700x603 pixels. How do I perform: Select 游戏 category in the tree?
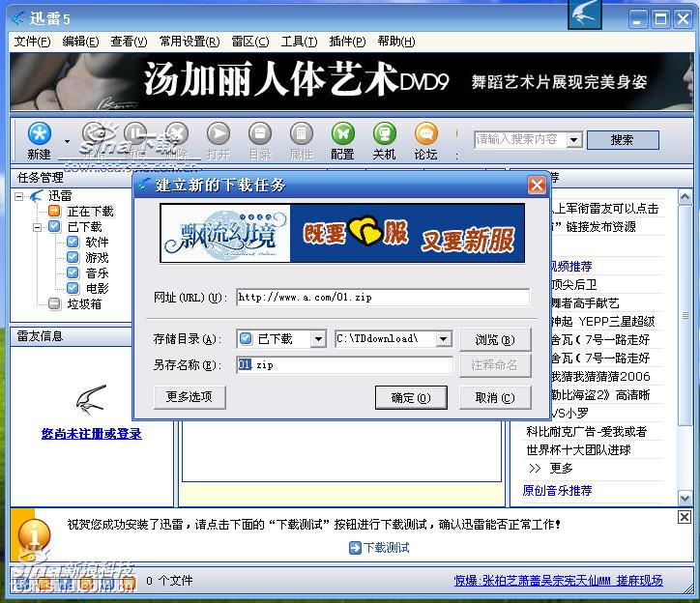click(97, 258)
